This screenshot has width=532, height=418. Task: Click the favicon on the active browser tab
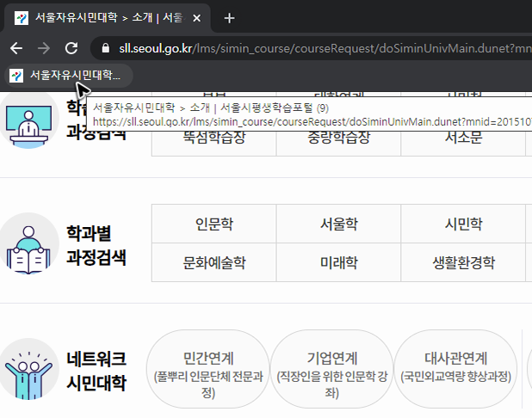click(x=22, y=18)
